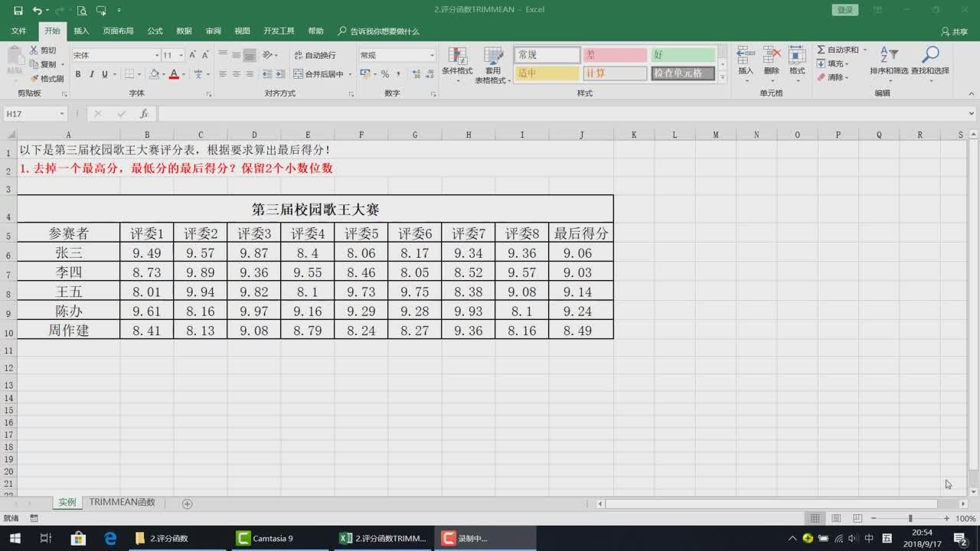
Task: Decrease indent
Action: [266, 74]
